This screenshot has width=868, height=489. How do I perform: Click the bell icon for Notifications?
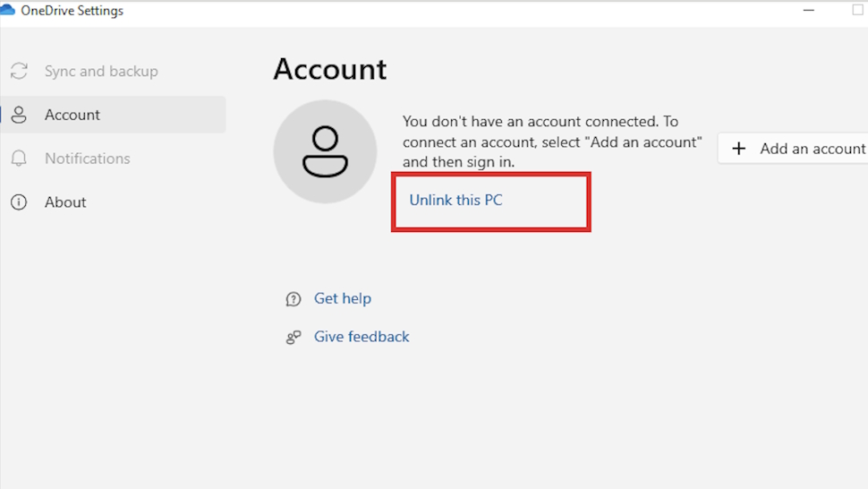19,159
